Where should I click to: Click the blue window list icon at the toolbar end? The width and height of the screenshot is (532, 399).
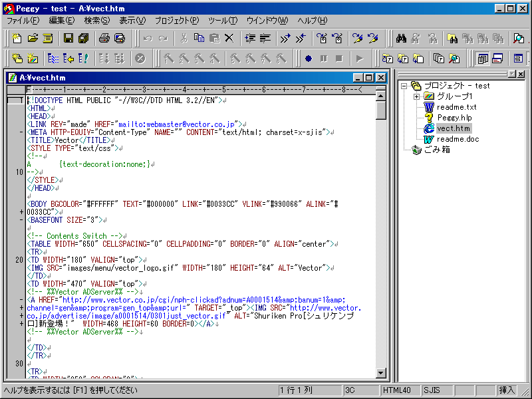[518, 59]
